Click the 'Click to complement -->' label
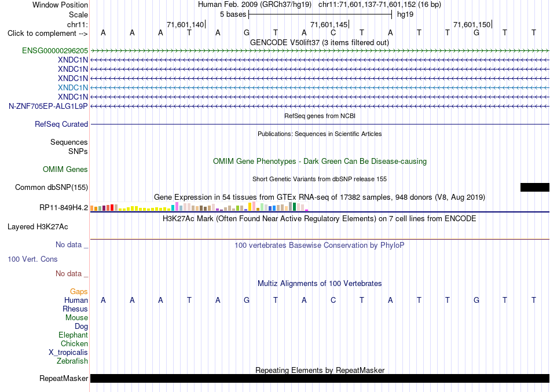550x392 pixels. point(47,34)
